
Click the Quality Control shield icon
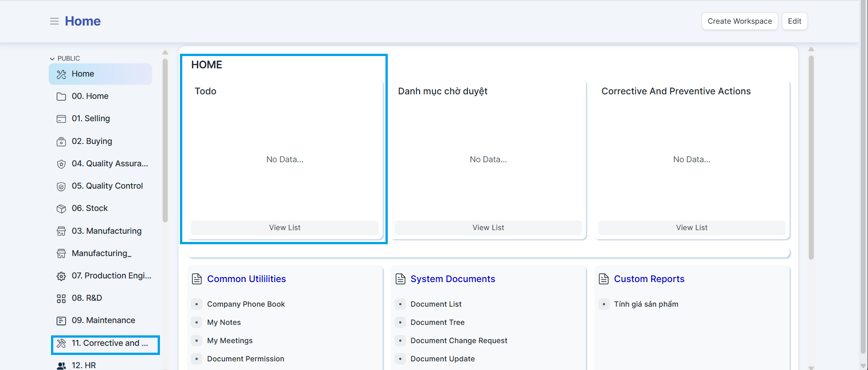tap(61, 186)
